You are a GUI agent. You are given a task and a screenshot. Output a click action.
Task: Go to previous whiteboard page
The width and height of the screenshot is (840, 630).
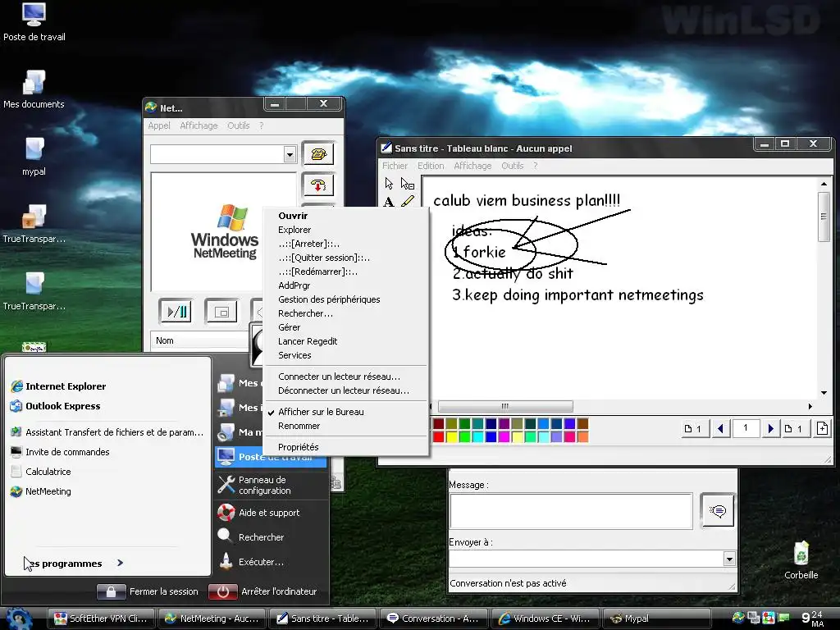pos(720,428)
